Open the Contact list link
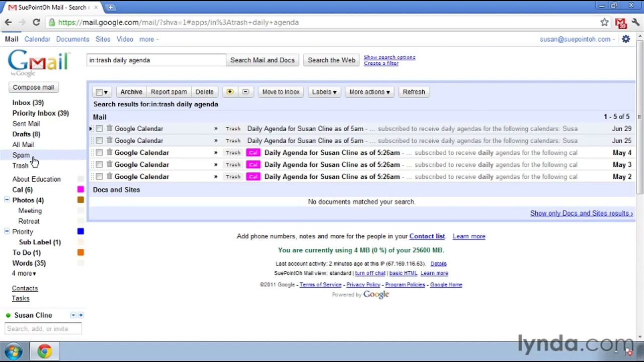The width and height of the screenshot is (644, 362). pyautogui.click(x=427, y=236)
